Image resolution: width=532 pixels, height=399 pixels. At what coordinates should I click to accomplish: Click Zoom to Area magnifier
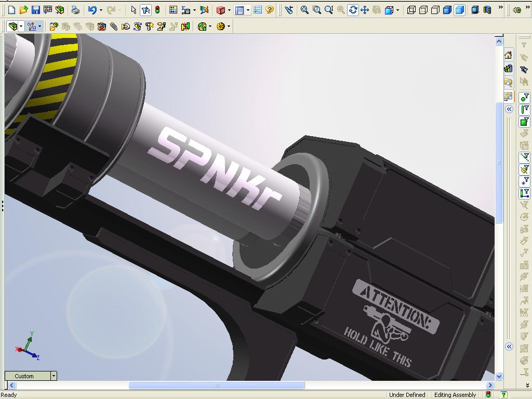316,10
